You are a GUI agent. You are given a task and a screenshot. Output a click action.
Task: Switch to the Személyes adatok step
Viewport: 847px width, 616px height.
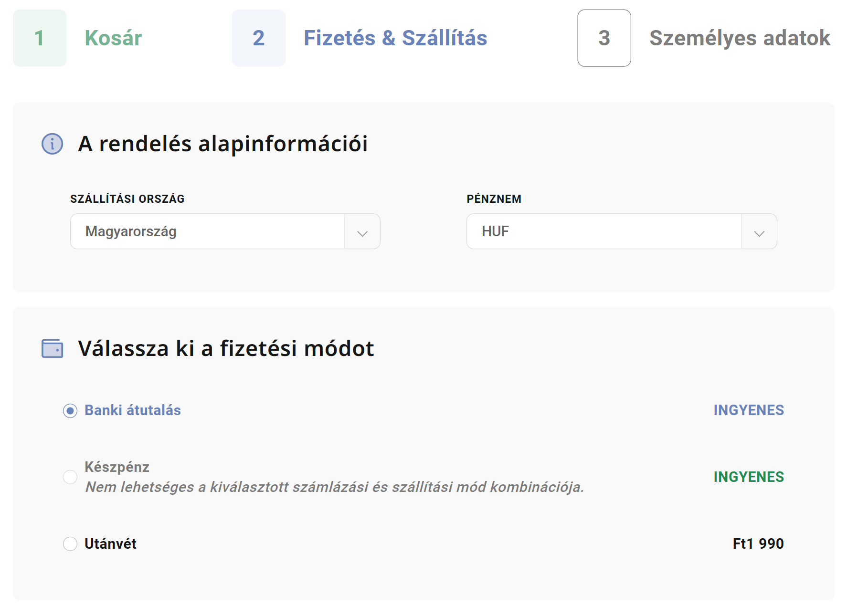pyautogui.click(x=739, y=38)
